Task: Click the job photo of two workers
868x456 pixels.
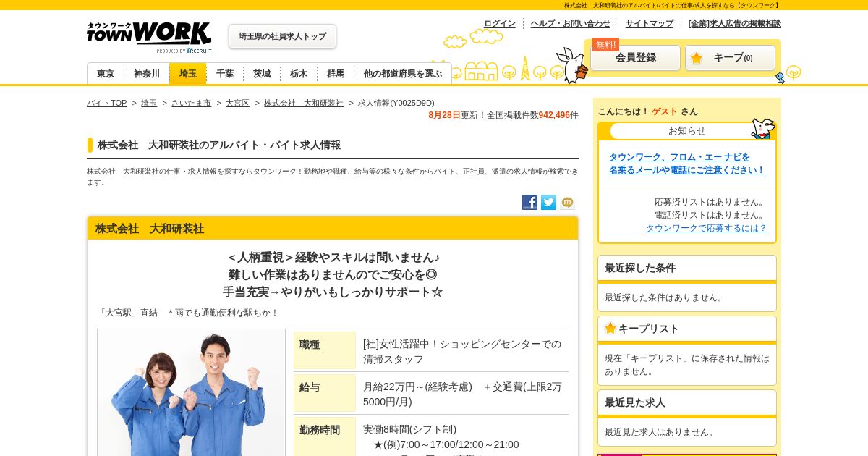Action: point(191,392)
